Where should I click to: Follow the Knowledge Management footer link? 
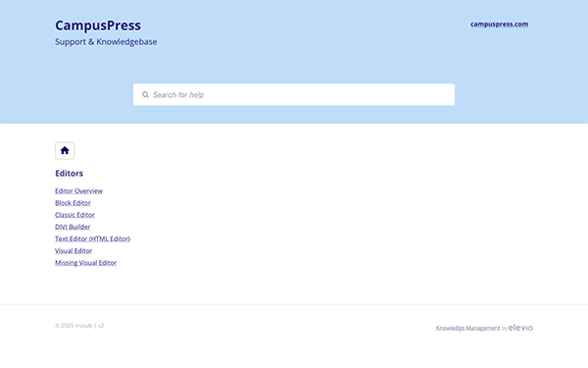(x=467, y=328)
